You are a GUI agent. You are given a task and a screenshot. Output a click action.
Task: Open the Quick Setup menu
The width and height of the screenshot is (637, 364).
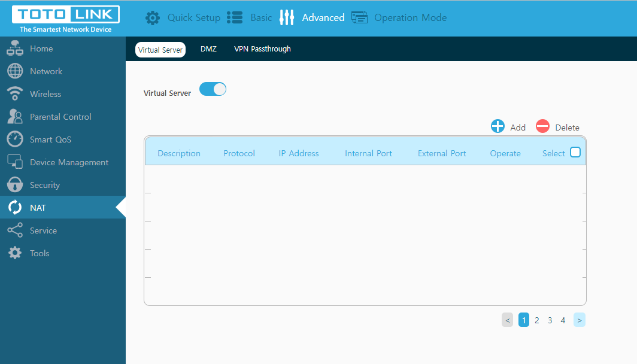(x=194, y=18)
